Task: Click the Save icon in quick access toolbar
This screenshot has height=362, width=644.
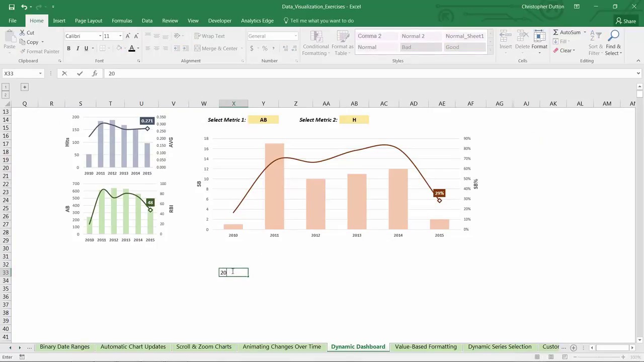Action: point(12,7)
